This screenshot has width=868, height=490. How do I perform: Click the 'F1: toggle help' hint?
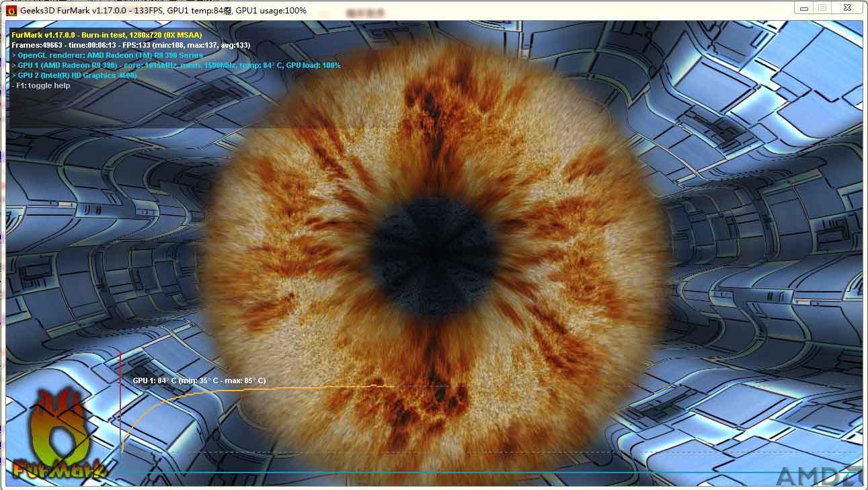click(41, 85)
